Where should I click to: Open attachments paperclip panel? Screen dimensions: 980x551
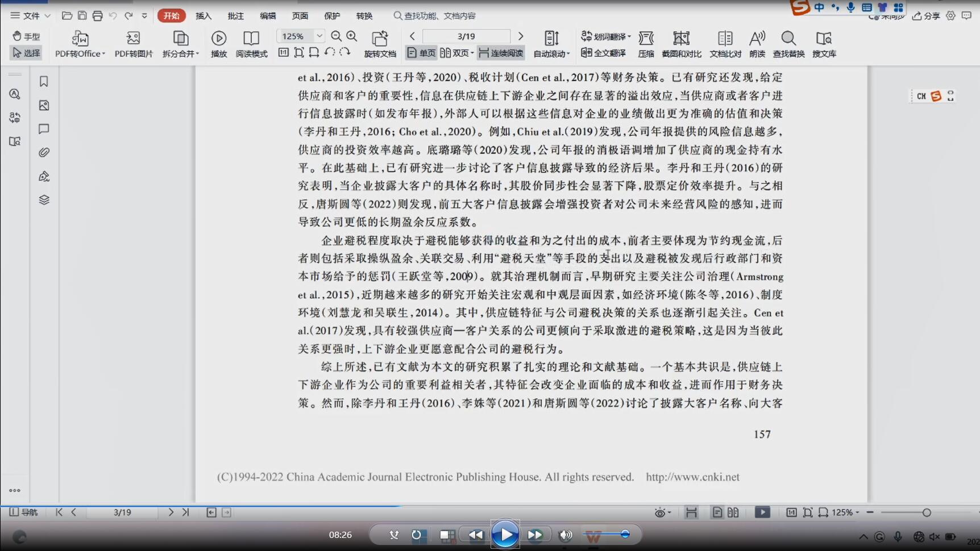click(44, 153)
